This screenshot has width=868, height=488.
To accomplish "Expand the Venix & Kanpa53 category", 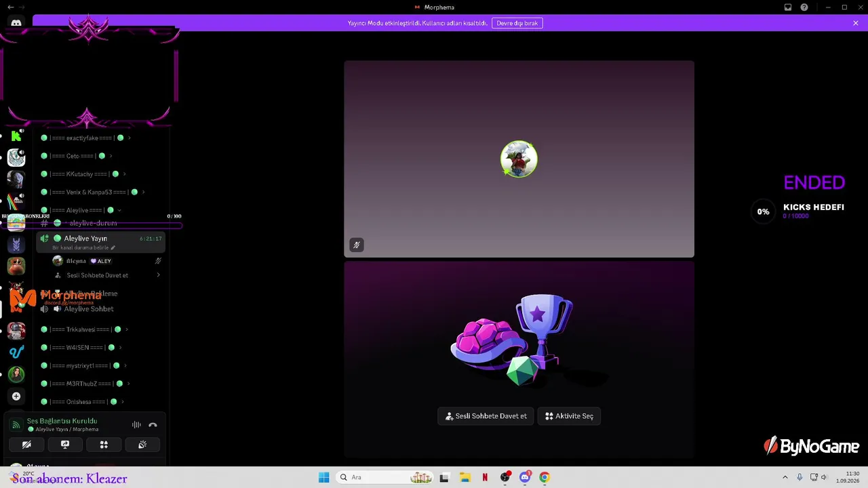I will (x=92, y=192).
